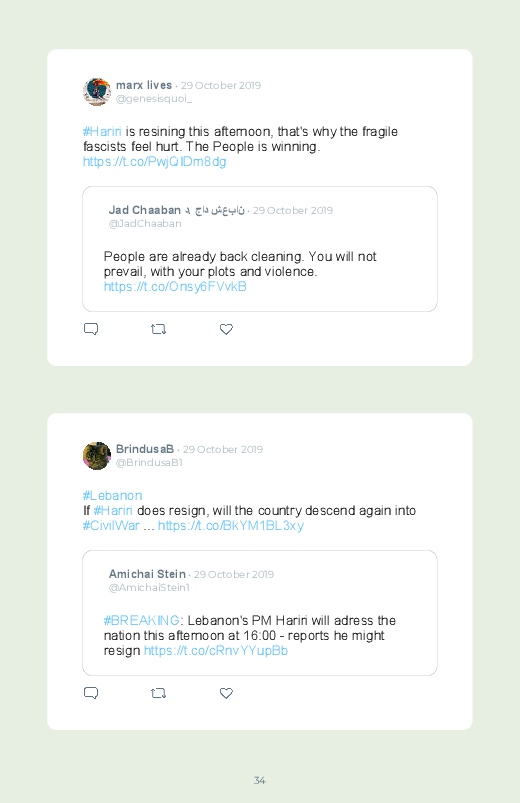This screenshot has height=803, width=520.
Task: Click retweet icon on marx lives tweet
Action: 158,329
